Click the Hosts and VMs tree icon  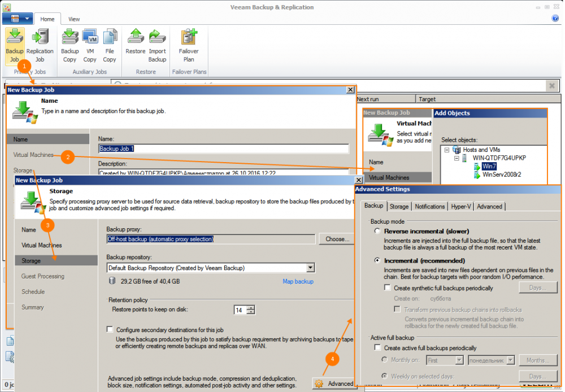[457, 150]
